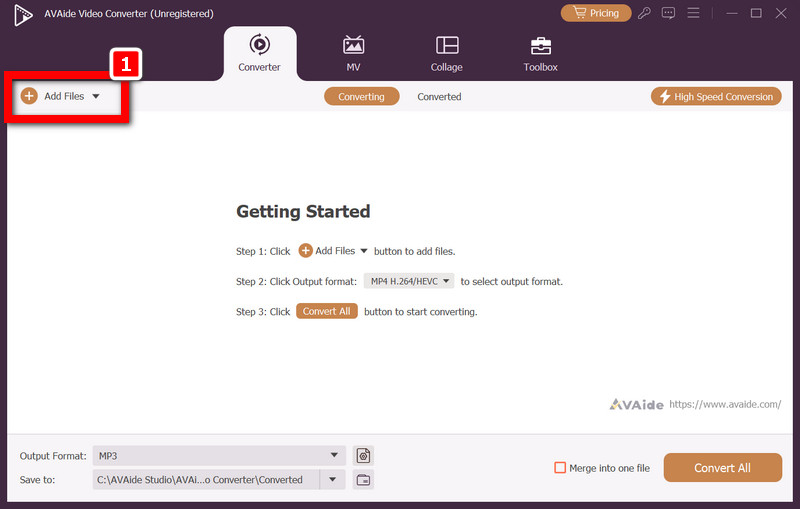This screenshot has width=800, height=509.
Task: Expand the Save to path dropdown arrow
Action: (x=333, y=479)
